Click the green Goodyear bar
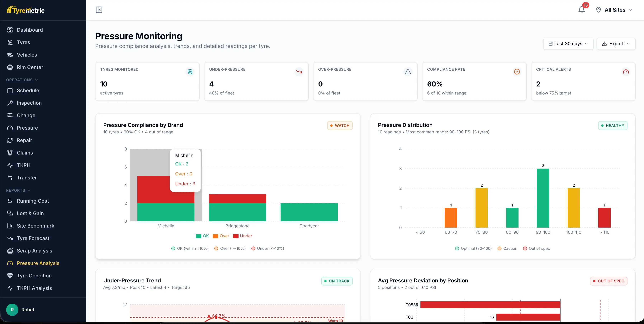Image resolution: width=644 pixels, height=324 pixels. pyautogui.click(x=309, y=212)
